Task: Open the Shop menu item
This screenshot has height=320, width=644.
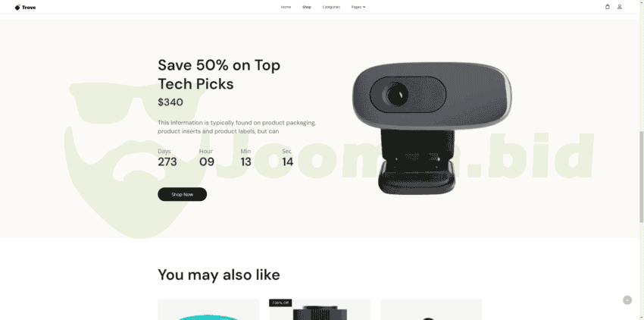Action: tap(307, 7)
